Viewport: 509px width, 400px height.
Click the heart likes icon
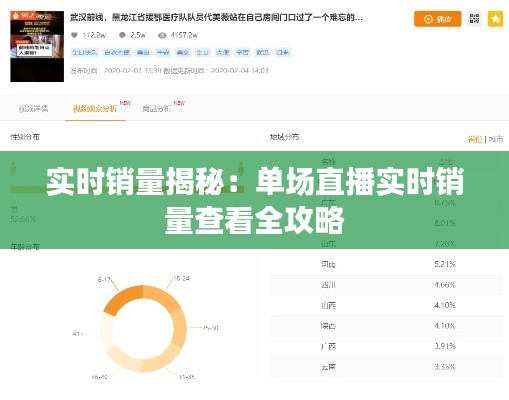(74, 35)
